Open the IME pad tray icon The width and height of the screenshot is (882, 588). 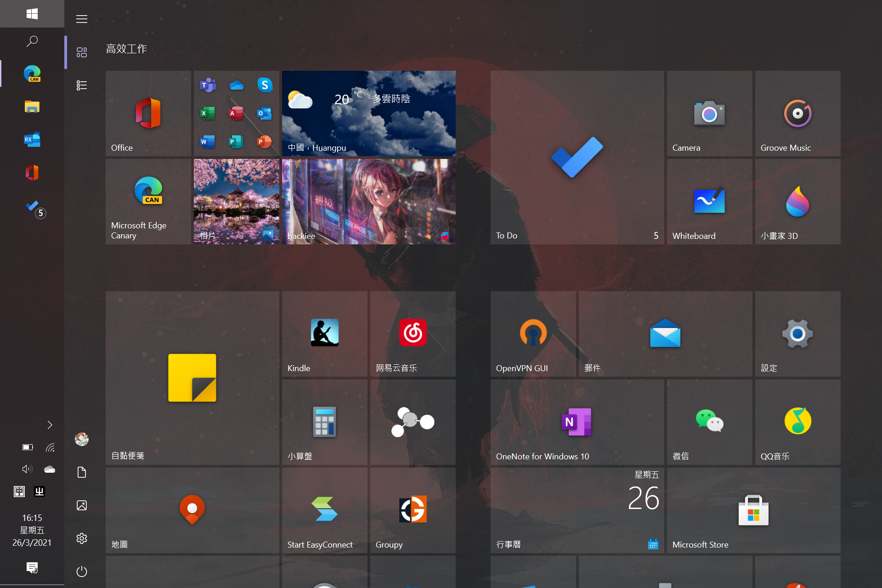pyautogui.click(x=19, y=492)
